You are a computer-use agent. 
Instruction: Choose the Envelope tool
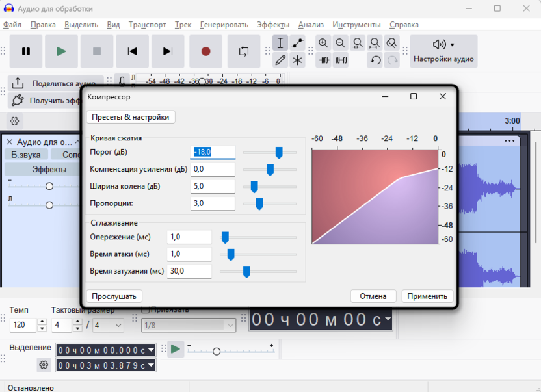pos(297,44)
